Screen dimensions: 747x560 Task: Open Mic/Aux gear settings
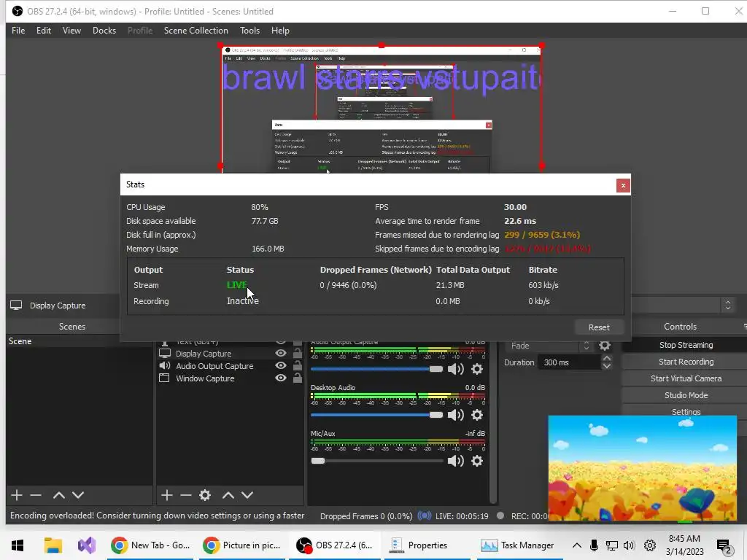coord(477,461)
